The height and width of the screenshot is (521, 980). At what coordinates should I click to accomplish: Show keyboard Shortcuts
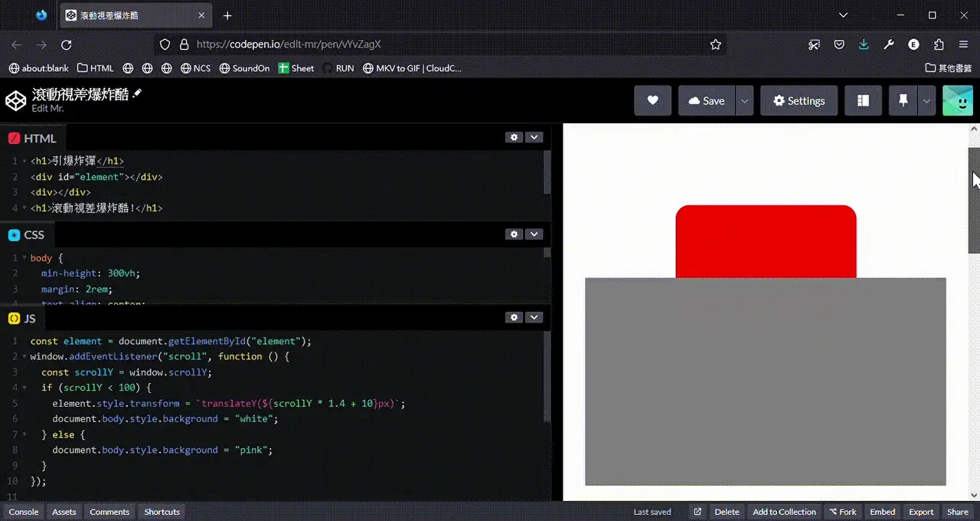162,512
